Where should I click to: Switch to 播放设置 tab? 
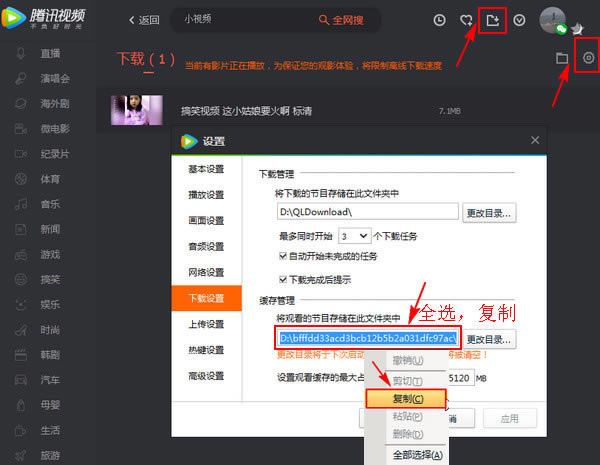[206, 195]
